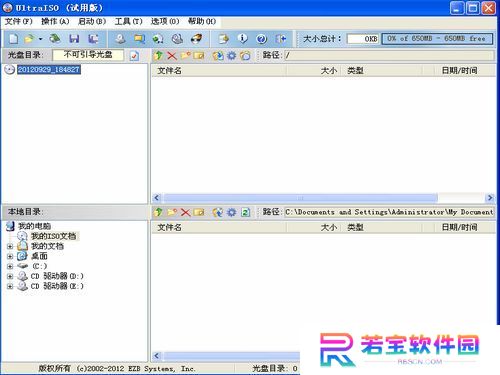Click red Delete X in disc panel toolbar

(172, 55)
